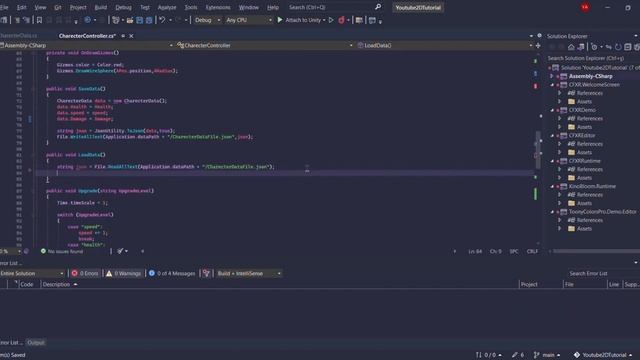Open the Build + IntelliSense dropdown
The width and height of the screenshot is (640, 360).
[249, 273]
